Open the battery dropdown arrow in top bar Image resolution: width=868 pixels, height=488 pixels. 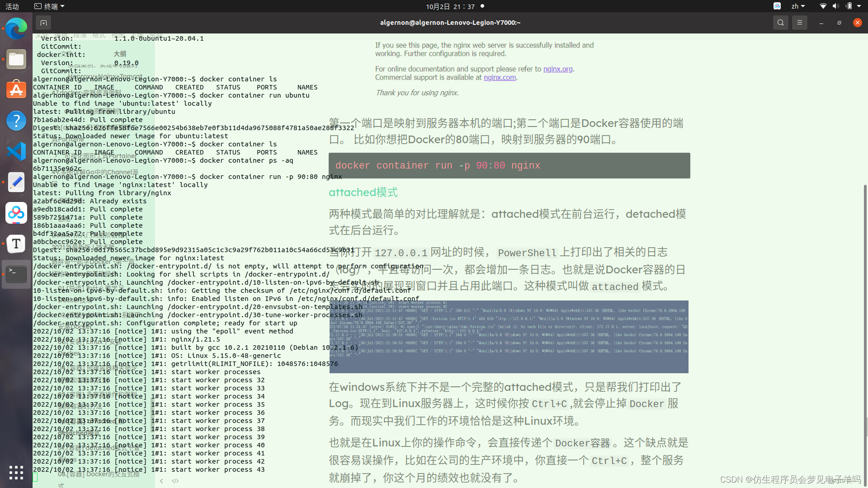coord(858,6)
